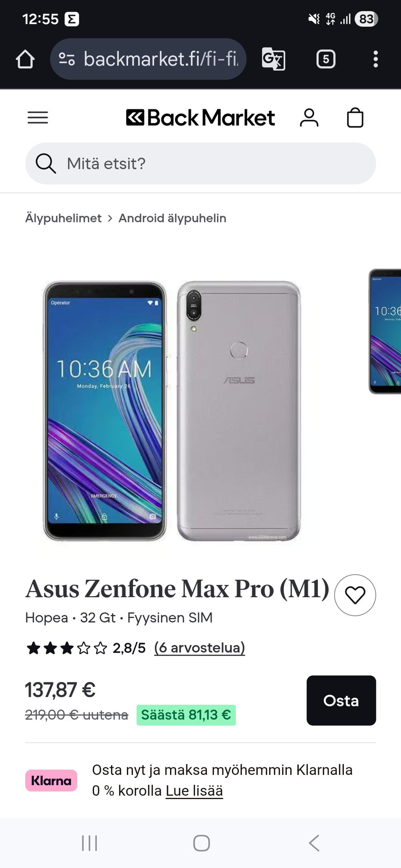Open the browser tab switcher showing 5

click(326, 59)
